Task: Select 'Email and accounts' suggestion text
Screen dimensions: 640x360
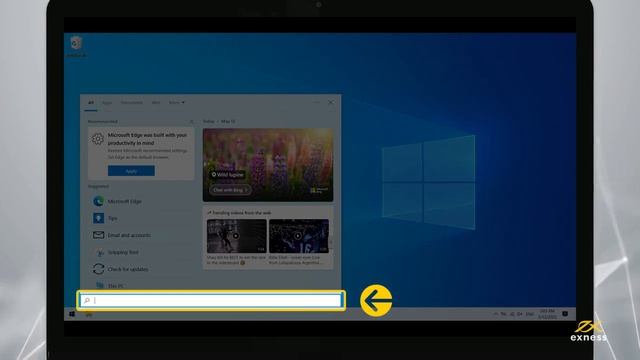Action: (129, 236)
